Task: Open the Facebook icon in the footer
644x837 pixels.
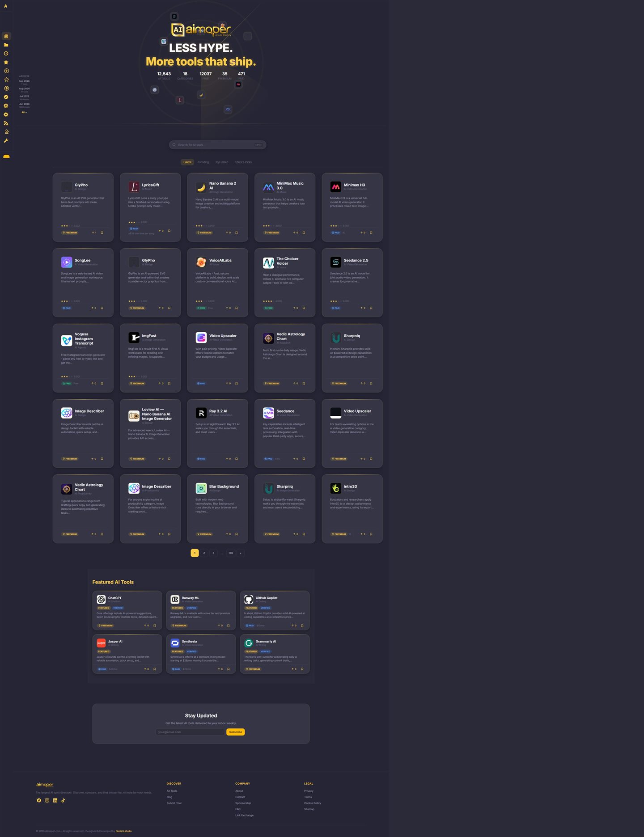Action: 39,800
